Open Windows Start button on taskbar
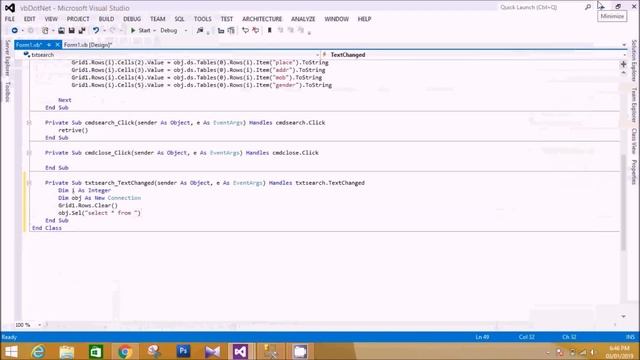Screen dimensions: 640x360 click(x=11, y=352)
